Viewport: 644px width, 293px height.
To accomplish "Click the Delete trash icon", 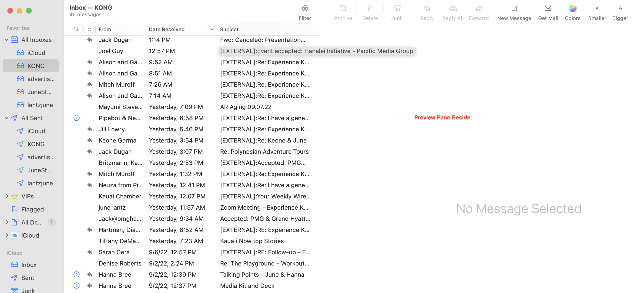I will tap(370, 9).
